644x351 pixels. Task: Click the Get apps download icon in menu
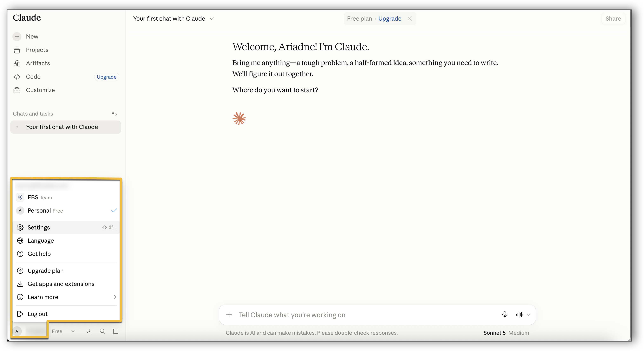pos(20,284)
